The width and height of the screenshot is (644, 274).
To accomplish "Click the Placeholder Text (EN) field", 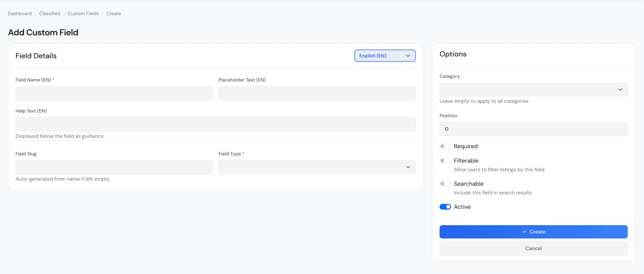I will pyautogui.click(x=317, y=93).
